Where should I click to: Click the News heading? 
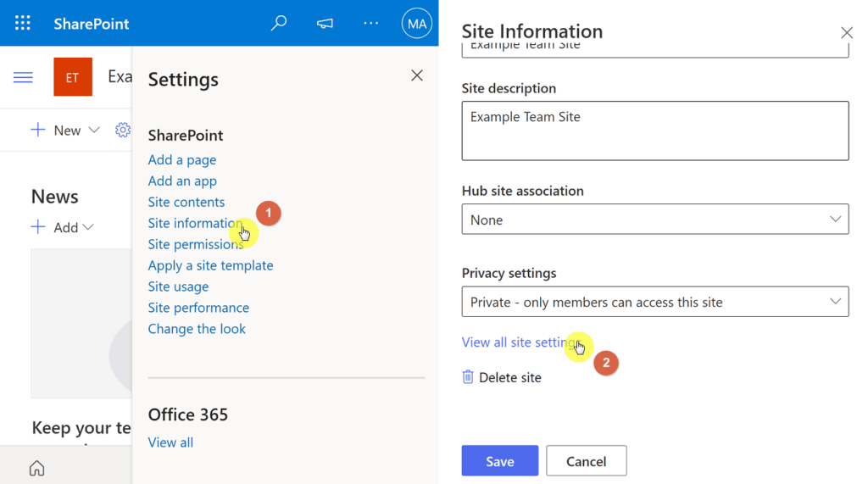[55, 197]
